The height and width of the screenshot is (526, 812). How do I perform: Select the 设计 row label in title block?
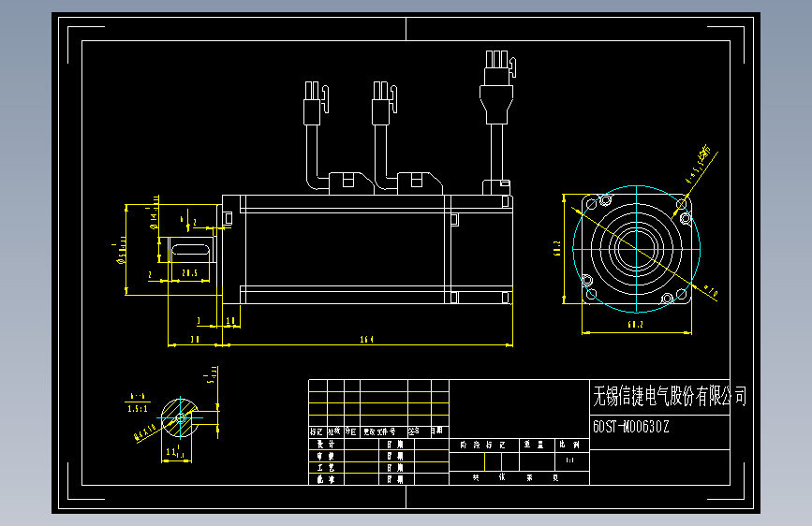pyautogui.click(x=326, y=445)
